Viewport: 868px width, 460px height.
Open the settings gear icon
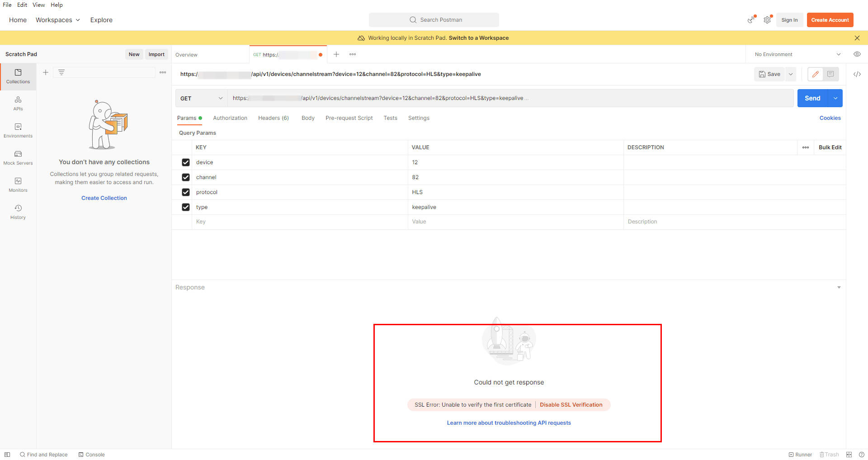click(x=767, y=20)
